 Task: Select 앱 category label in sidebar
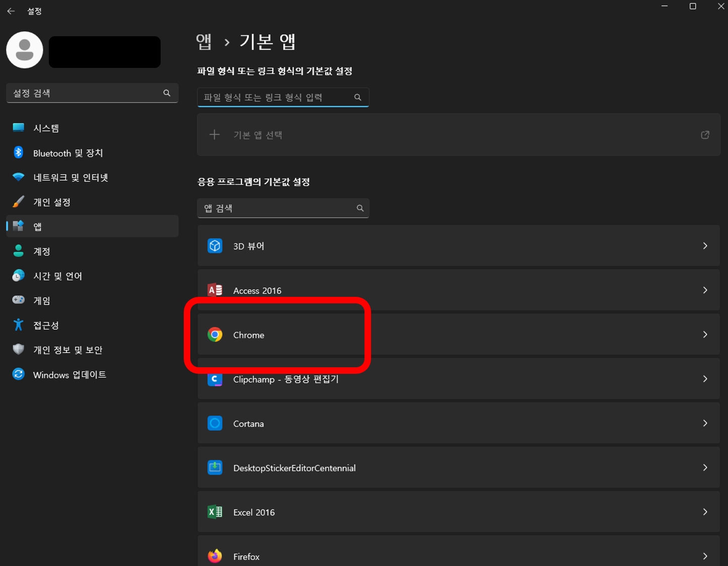coord(37,226)
